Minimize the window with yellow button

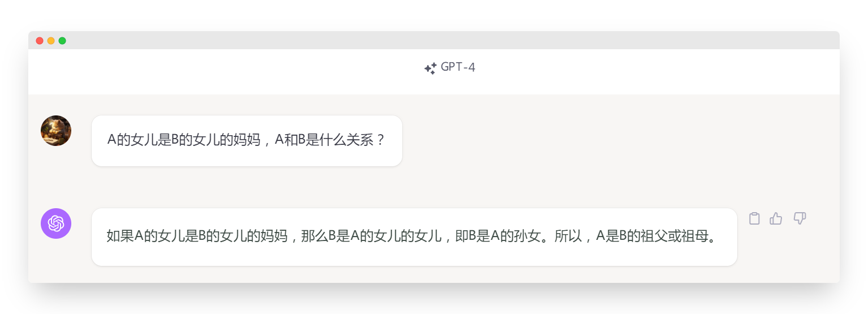(51, 41)
